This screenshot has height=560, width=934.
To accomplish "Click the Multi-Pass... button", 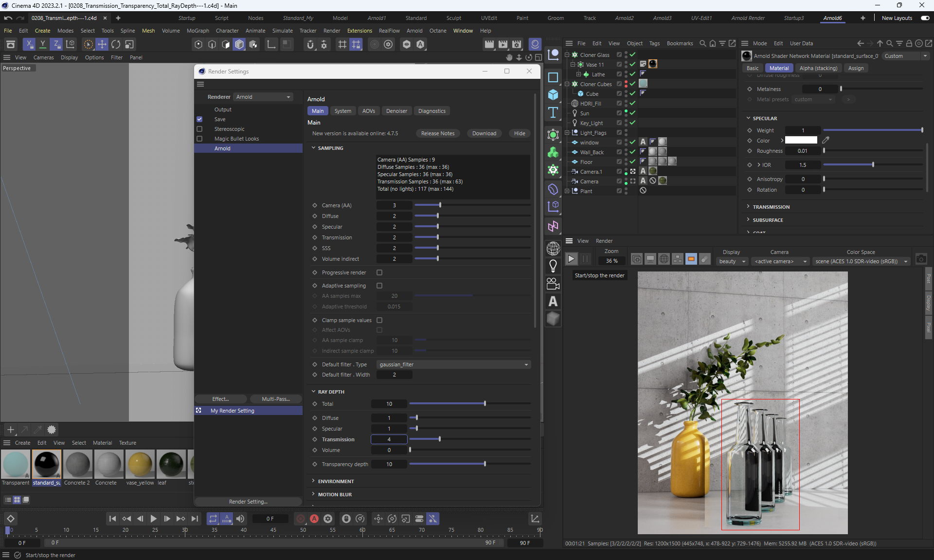I will tap(275, 399).
